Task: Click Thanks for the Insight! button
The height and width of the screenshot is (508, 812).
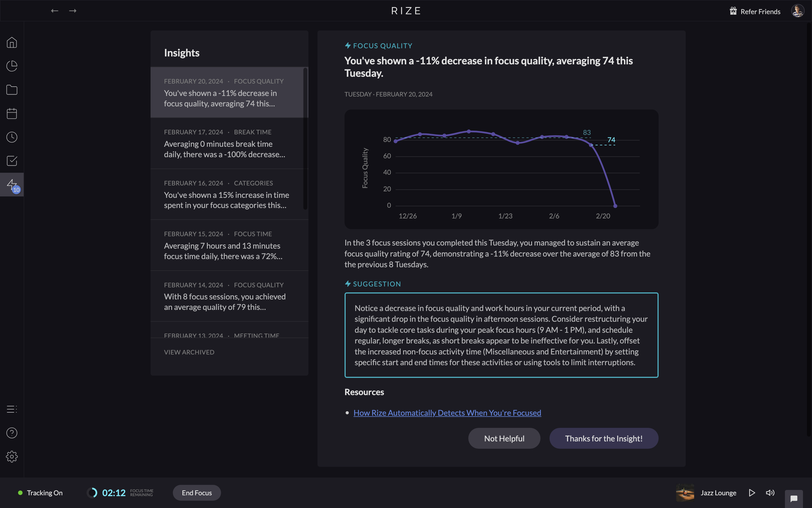Action: point(604,438)
